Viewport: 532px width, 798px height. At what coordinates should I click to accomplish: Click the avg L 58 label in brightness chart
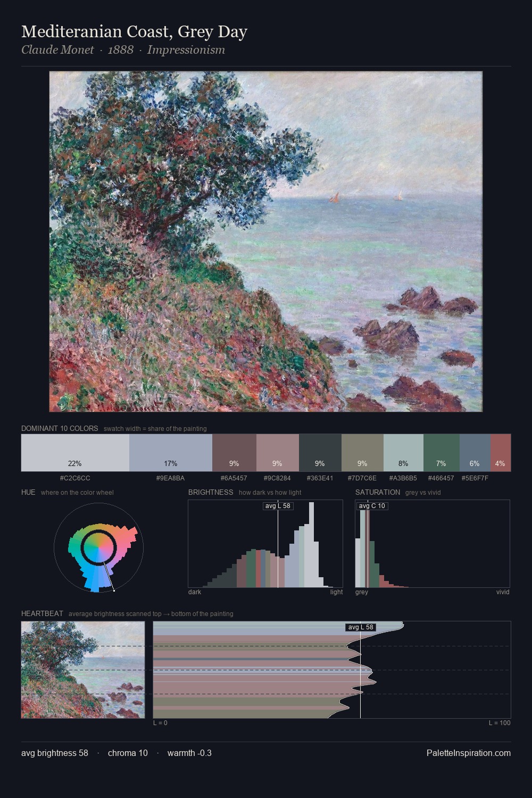[x=278, y=506]
